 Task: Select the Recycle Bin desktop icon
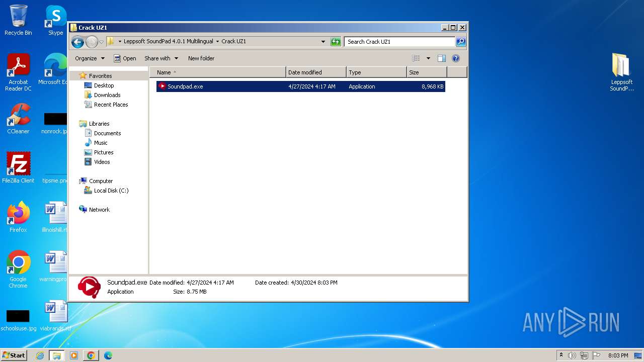(18, 20)
